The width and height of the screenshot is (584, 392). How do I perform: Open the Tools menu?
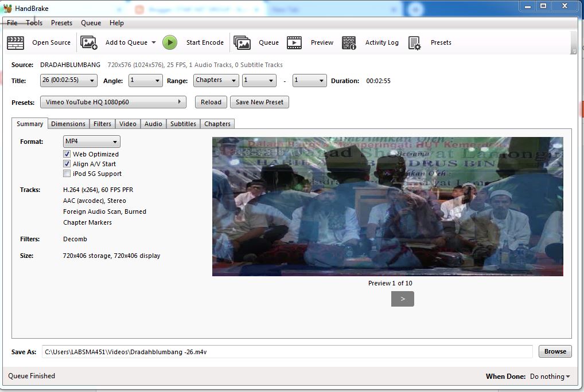click(34, 23)
